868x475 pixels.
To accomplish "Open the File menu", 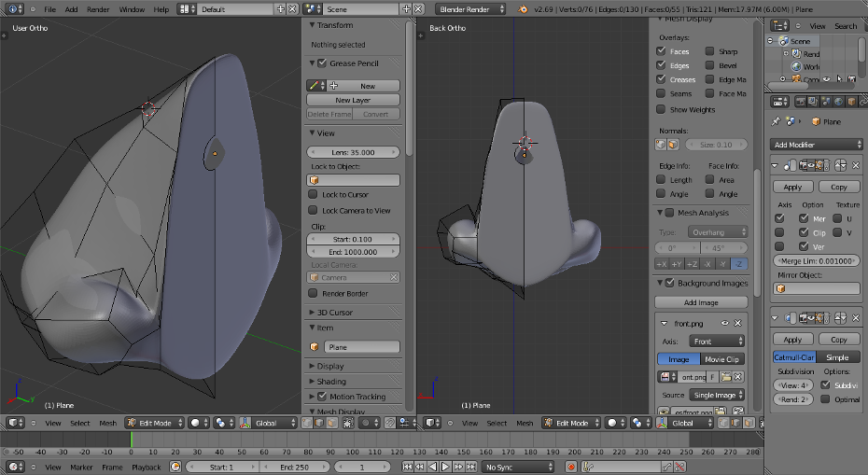I will point(49,9).
